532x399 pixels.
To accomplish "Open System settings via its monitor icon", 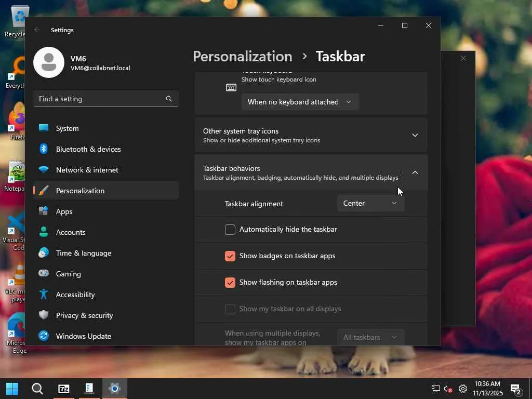I will click(x=44, y=128).
